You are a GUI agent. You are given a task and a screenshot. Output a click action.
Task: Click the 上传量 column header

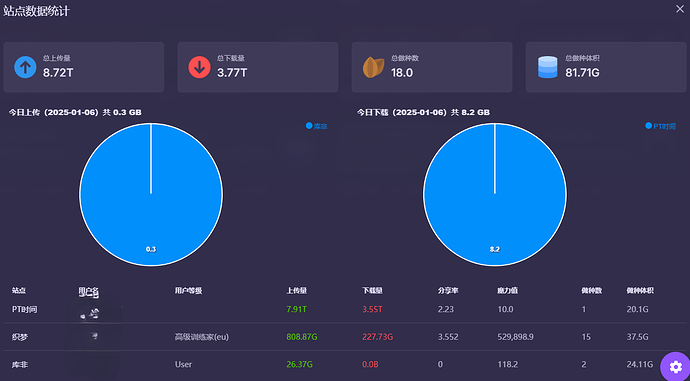[297, 291]
